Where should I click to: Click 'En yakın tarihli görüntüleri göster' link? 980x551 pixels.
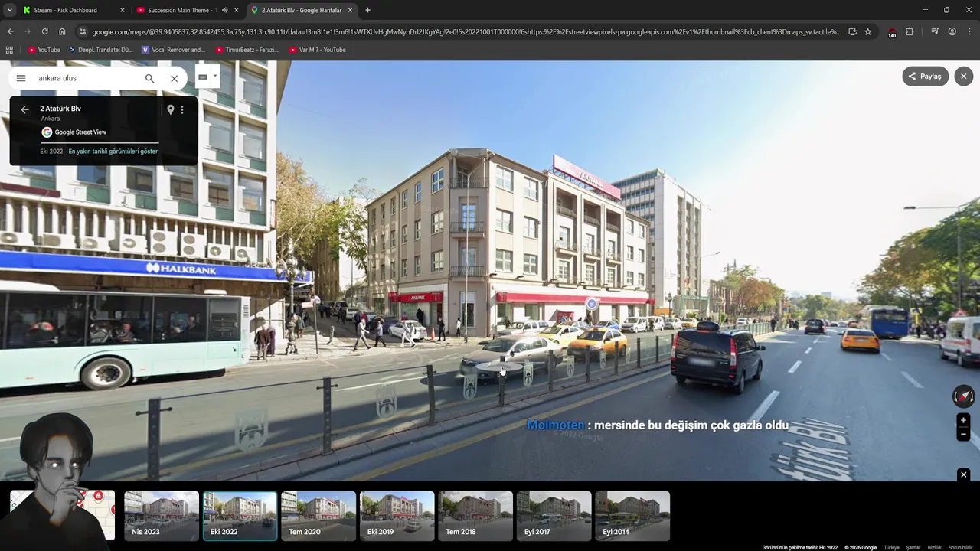click(113, 152)
